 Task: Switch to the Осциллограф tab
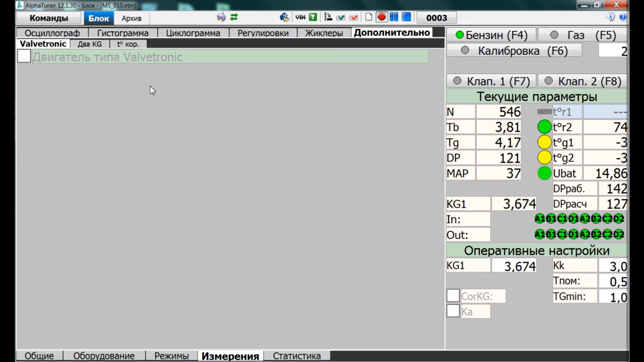(52, 33)
